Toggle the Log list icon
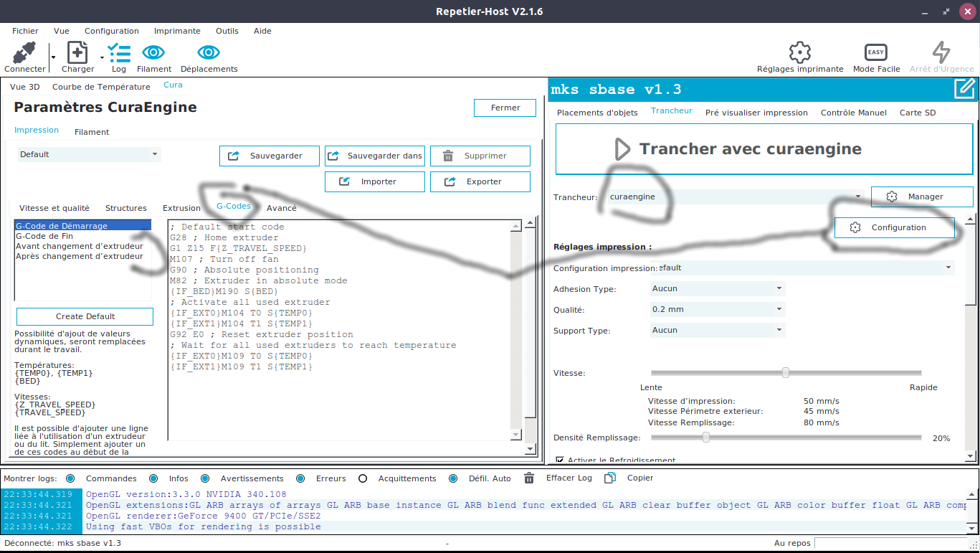 (119, 53)
